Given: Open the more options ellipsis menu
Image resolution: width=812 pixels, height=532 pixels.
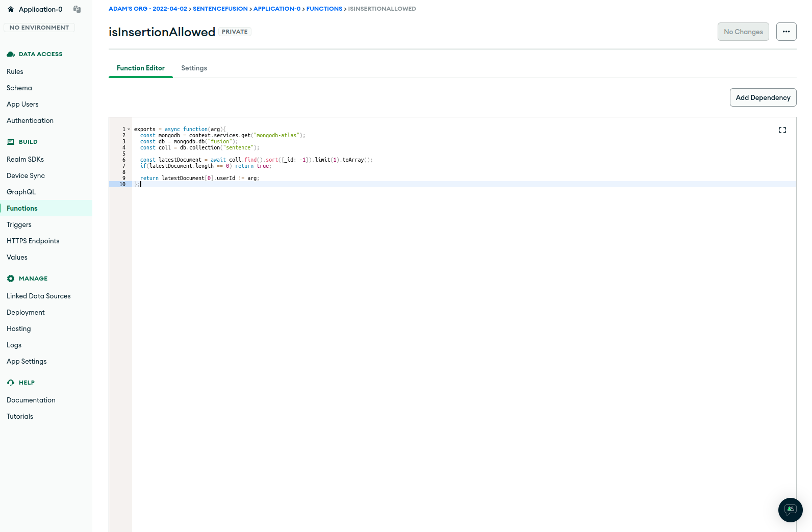Looking at the screenshot, I should pyautogui.click(x=786, y=32).
